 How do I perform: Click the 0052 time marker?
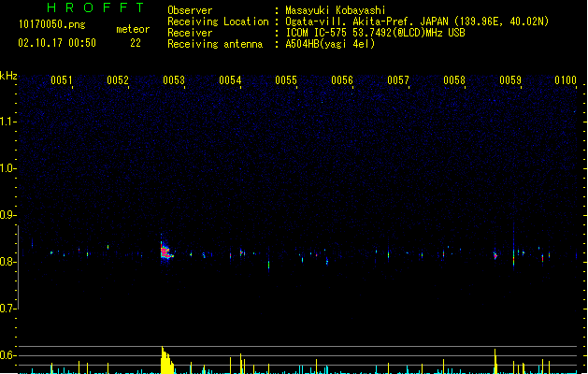click(118, 79)
